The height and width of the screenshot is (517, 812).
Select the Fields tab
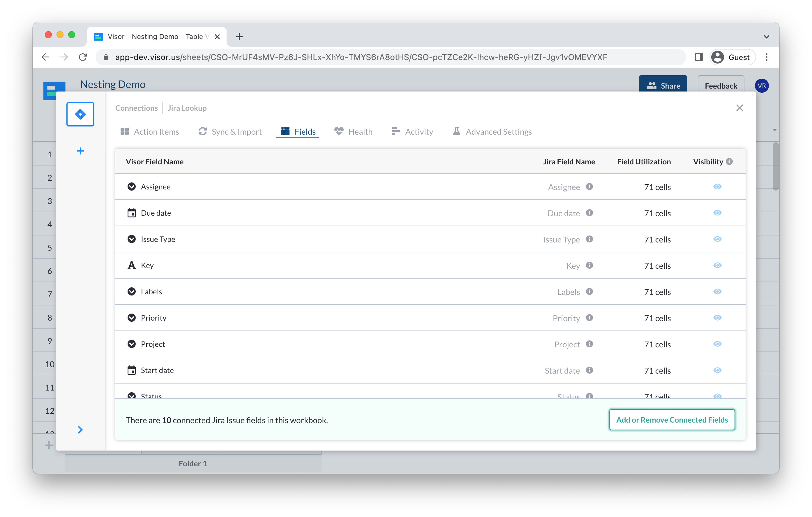(298, 132)
